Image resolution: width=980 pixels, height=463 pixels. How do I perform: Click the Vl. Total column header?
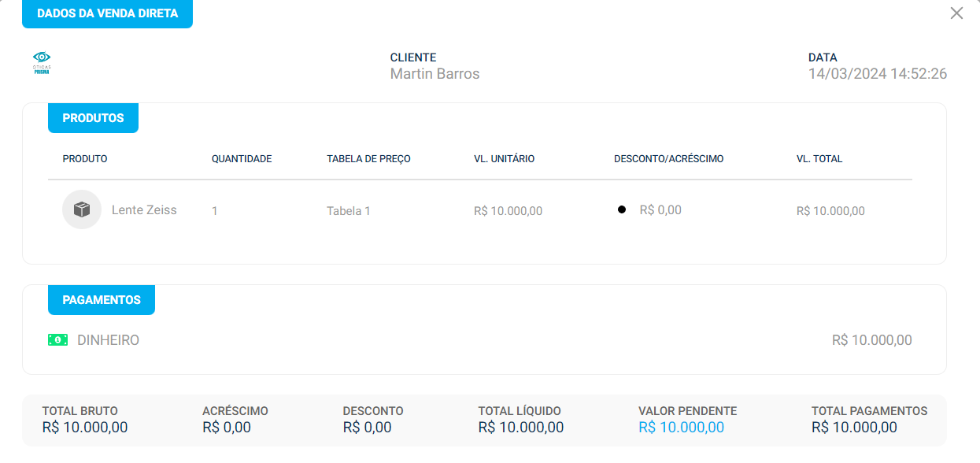819,159
